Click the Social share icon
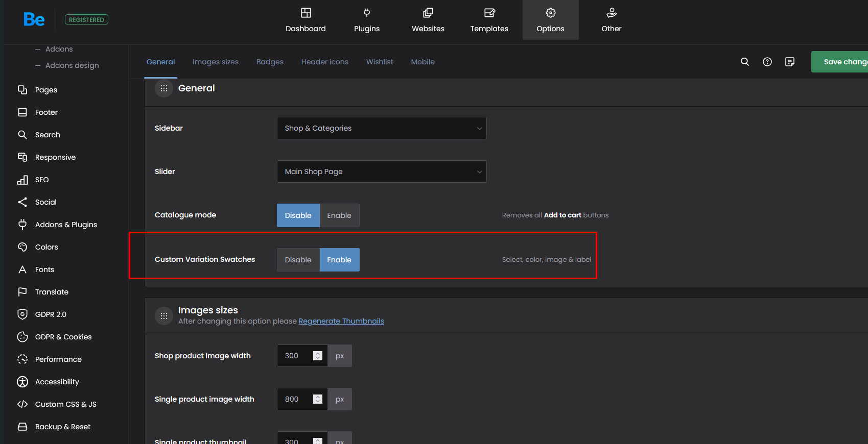Image resolution: width=868 pixels, height=444 pixels. pos(22,202)
